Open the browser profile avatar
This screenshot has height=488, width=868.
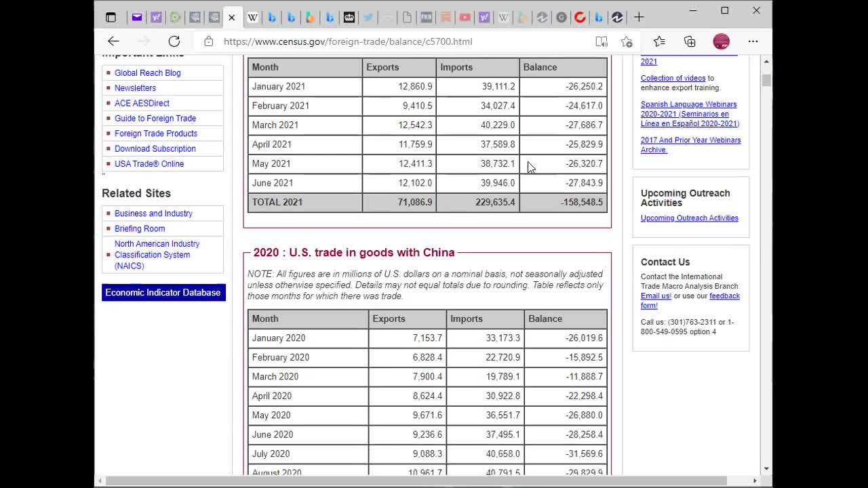click(721, 41)
